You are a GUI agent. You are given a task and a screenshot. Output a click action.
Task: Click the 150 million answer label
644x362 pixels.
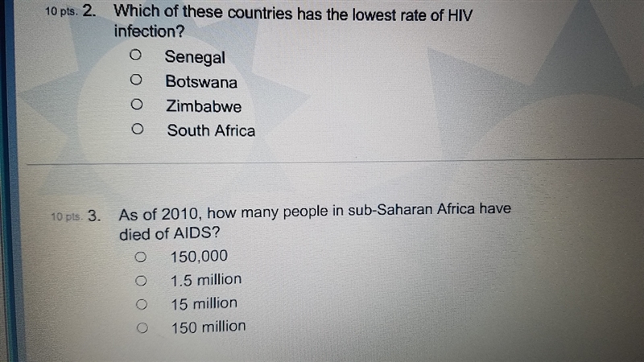point(208,327)
